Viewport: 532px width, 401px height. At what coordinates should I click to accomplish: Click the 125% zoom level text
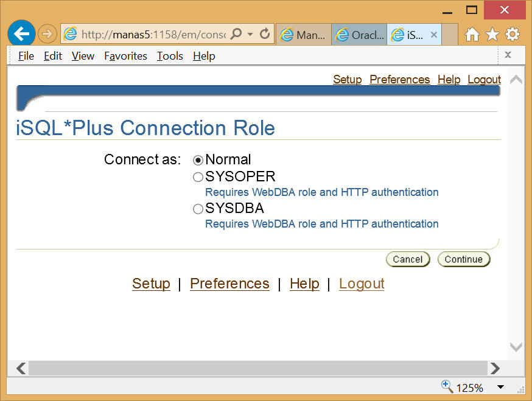[x=469, y=388]
